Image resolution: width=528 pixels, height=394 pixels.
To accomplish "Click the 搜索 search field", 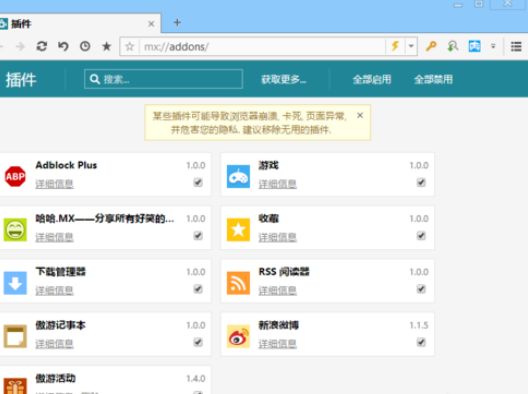I will coord(163,79).
